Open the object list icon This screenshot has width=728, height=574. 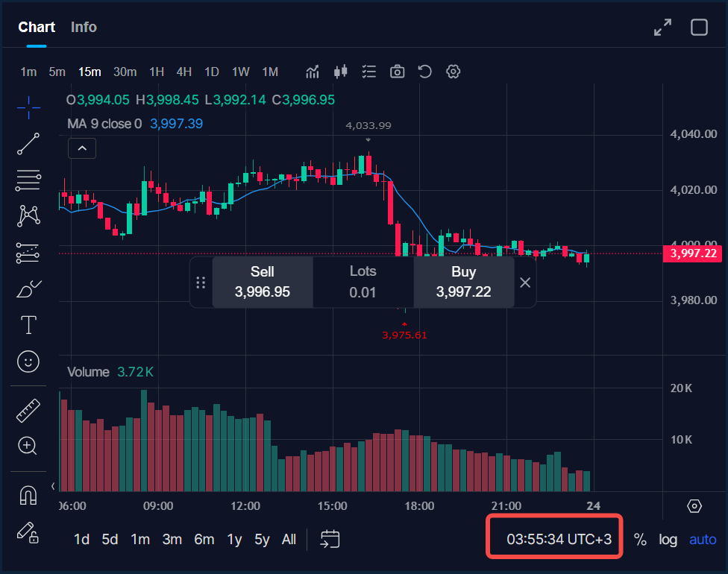369,72
